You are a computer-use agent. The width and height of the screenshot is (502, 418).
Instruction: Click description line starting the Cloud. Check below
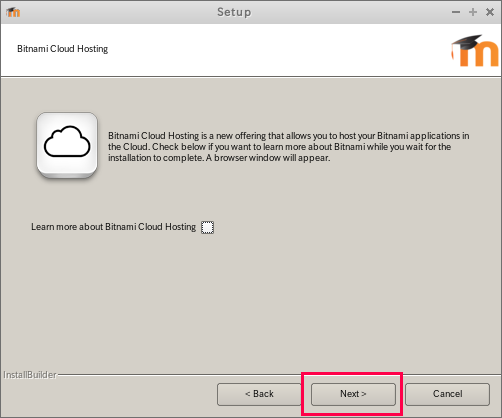pos(279,147)
